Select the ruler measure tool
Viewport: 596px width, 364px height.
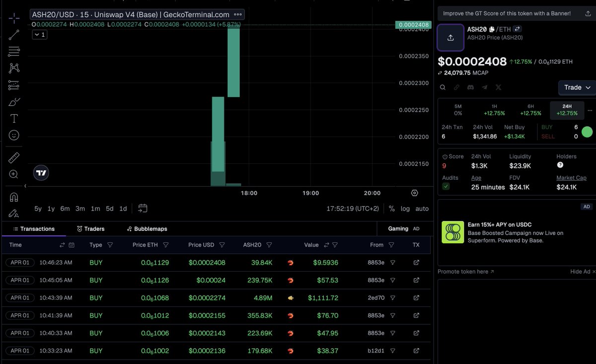(14, 158)
